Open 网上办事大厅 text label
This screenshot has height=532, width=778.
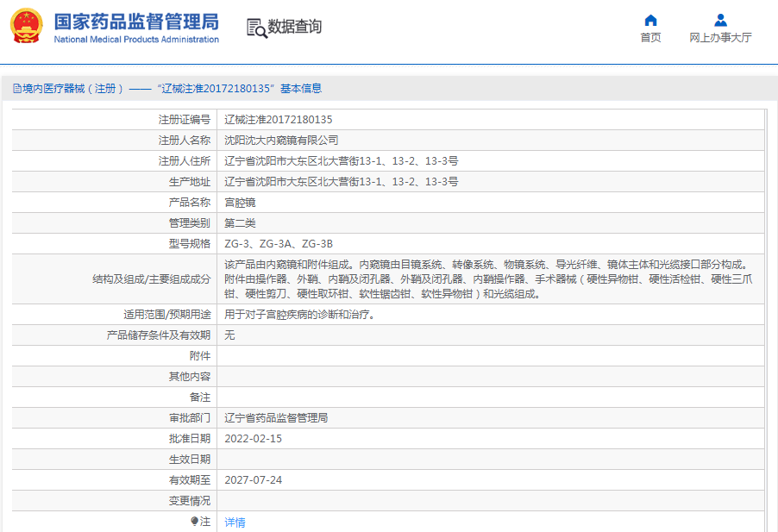pyautogui.click(x=720, y=38)
